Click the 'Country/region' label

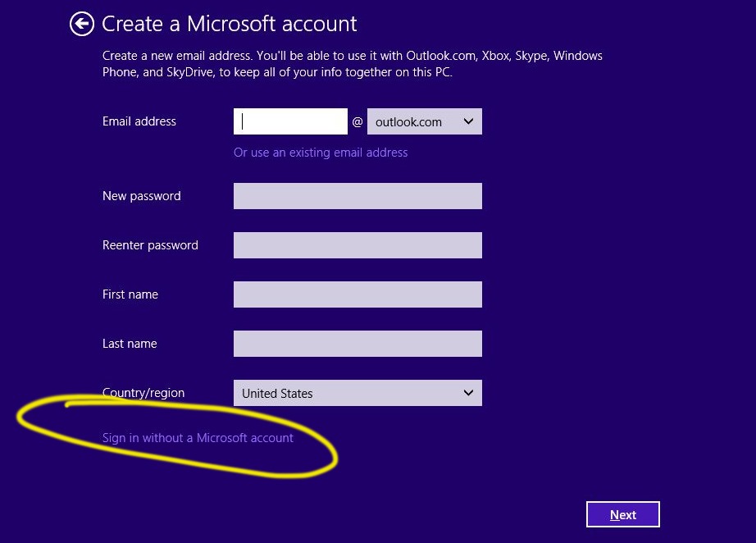click(143, 393)
